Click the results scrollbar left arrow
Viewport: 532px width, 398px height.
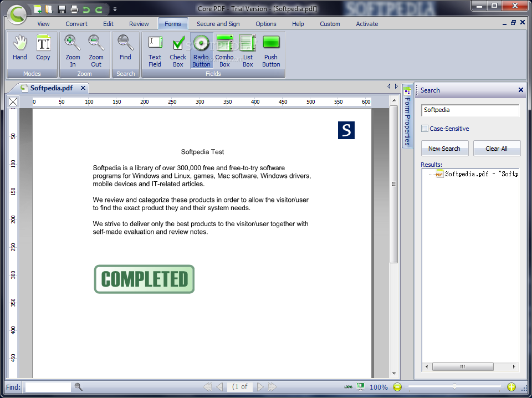(427, 366)
